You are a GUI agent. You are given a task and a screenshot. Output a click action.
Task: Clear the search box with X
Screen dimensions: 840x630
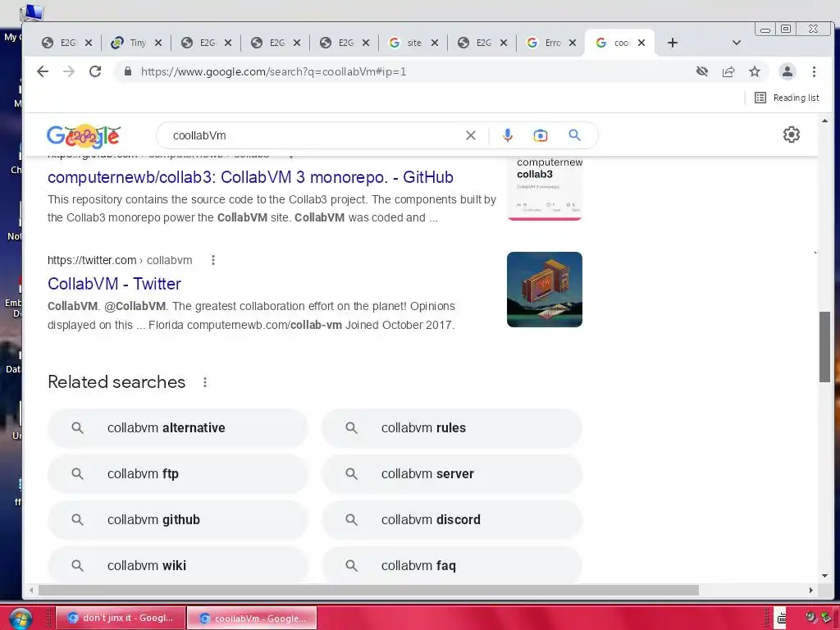coord(470,135)
